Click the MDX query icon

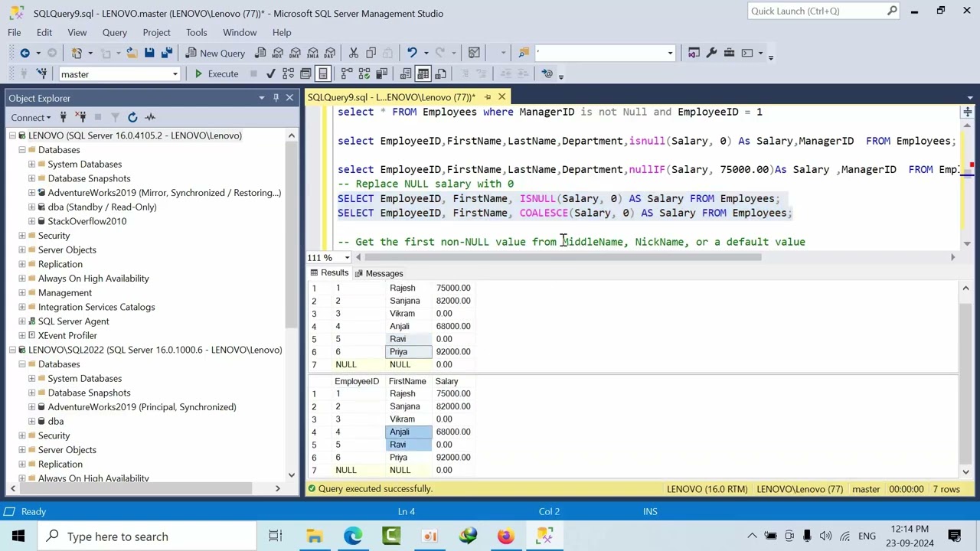click(x=278, y=53)
